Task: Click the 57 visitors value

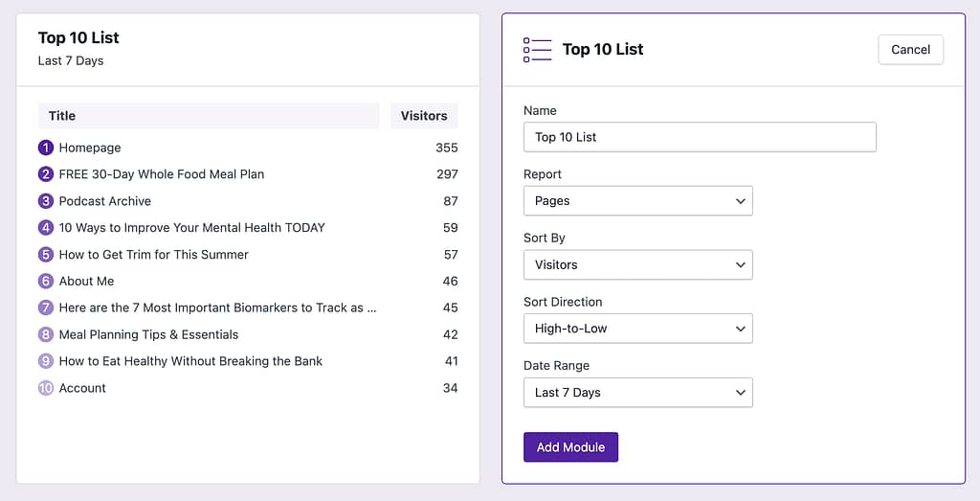Action: [451, 255]
